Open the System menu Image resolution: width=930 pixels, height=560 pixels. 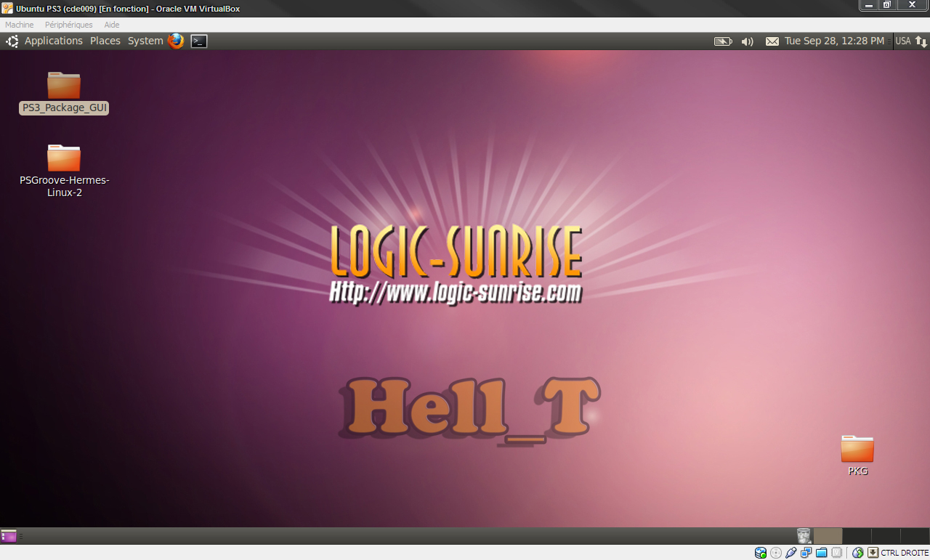pos(145,41)
